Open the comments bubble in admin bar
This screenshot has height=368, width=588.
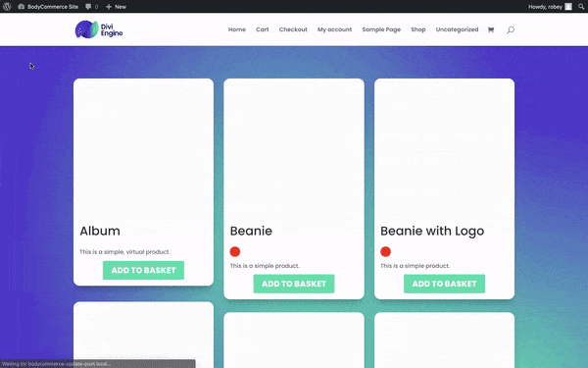click(91, 7)
